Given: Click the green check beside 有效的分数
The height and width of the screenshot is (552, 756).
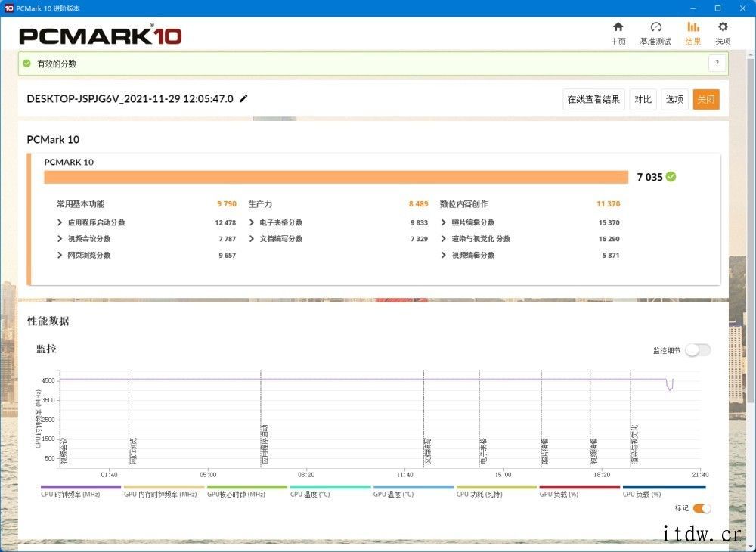Looking at the screenshot, I should (x=27, y=64).
